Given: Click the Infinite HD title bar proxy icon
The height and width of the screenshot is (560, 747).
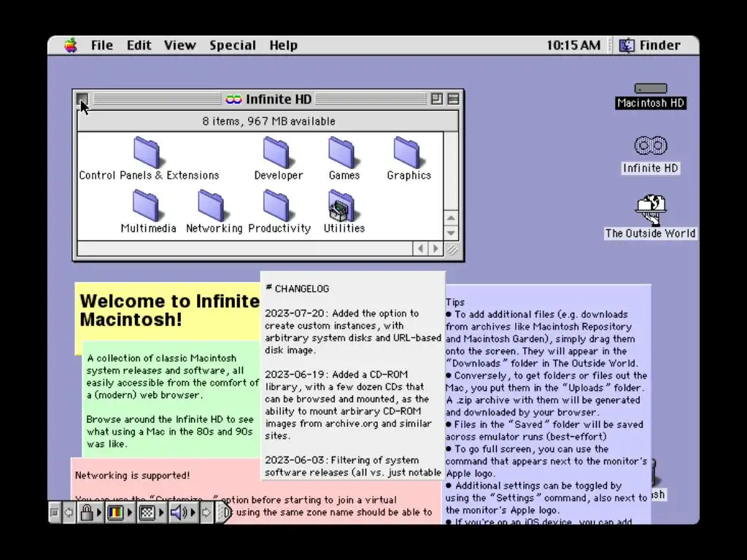Looking at the screenshot, I should pyautogui.click(x=233, y=99).
